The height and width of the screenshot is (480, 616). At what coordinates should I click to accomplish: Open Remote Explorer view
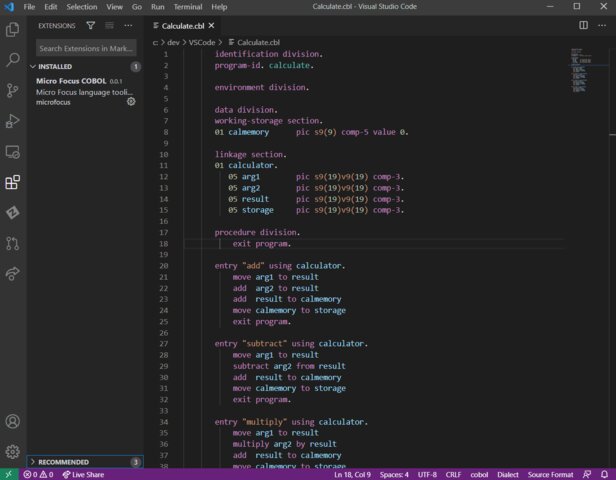click(13, 152)
